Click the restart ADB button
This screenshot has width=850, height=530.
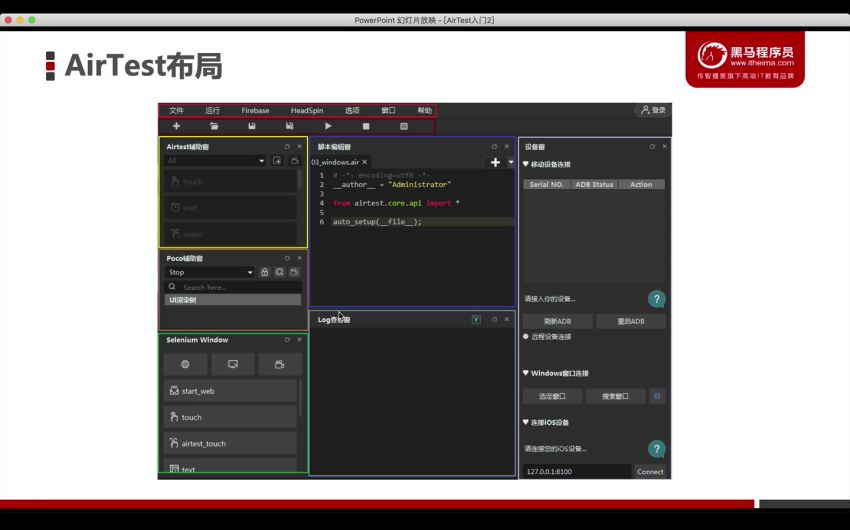pyautogui.click(x=631, y=321)
